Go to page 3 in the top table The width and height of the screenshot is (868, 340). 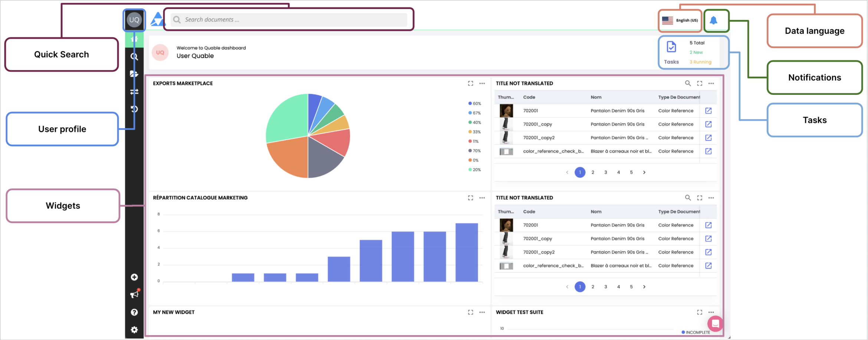(605, 172)
